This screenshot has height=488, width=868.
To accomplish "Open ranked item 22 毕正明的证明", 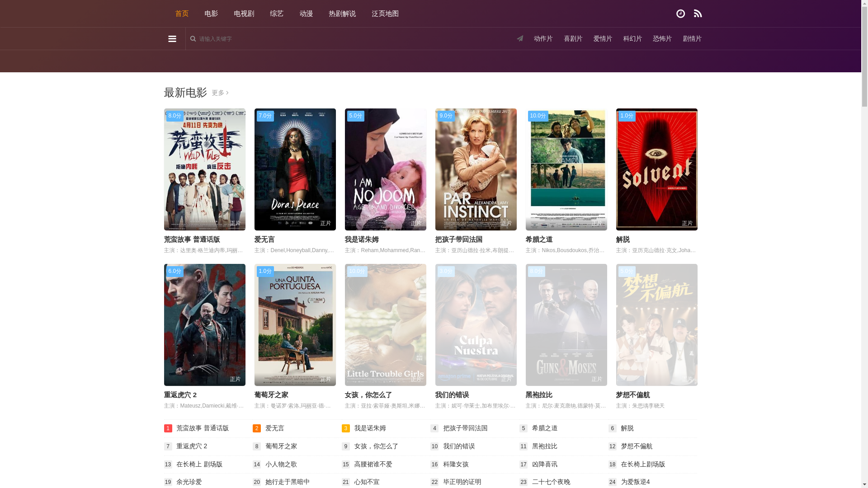I will [462, 482].
